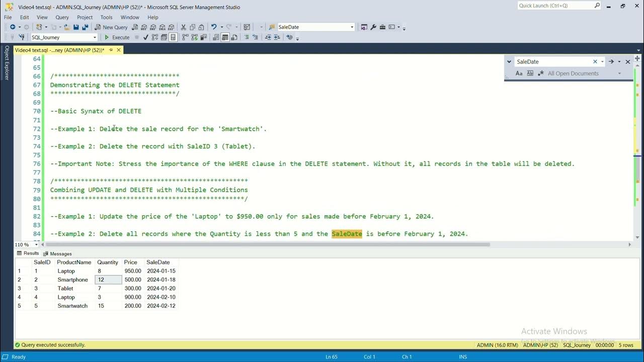This screenshot has height=362, width=644.
Task: Click the Open File icon
Action: tap(66, 27)
